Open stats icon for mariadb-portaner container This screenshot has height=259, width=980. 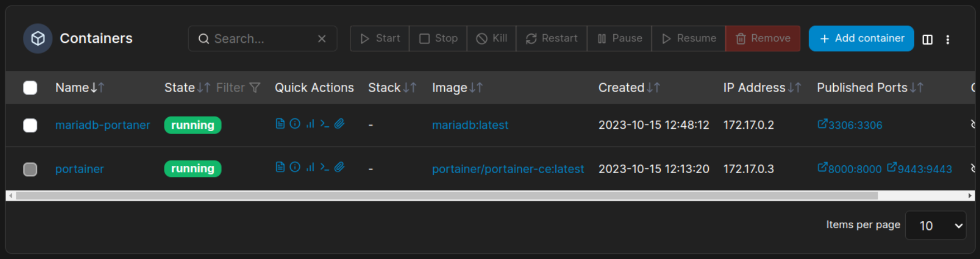(310, 124)
